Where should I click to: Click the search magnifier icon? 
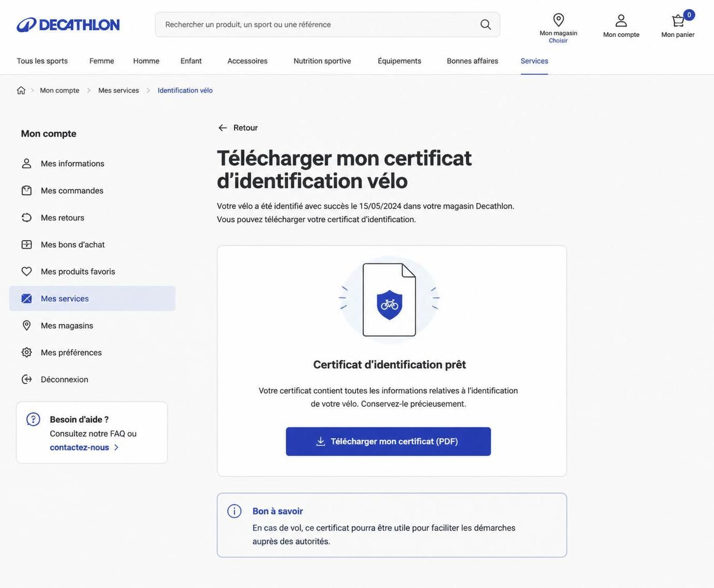coord(486,25)
